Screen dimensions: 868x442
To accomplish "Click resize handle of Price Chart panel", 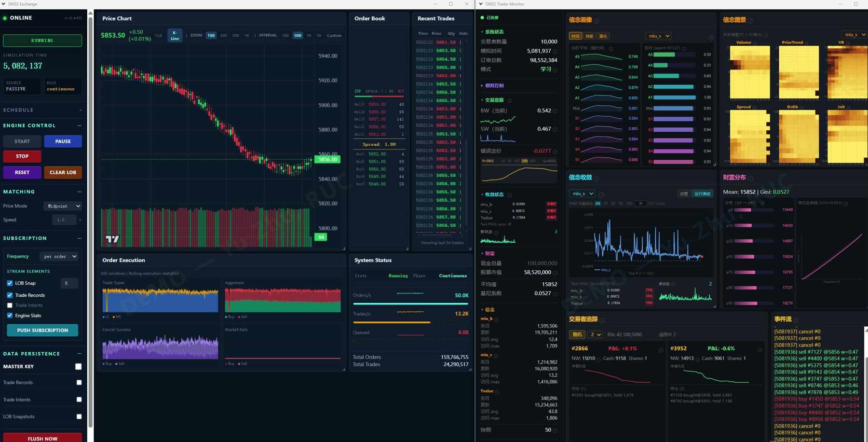I will pos(344,249).
